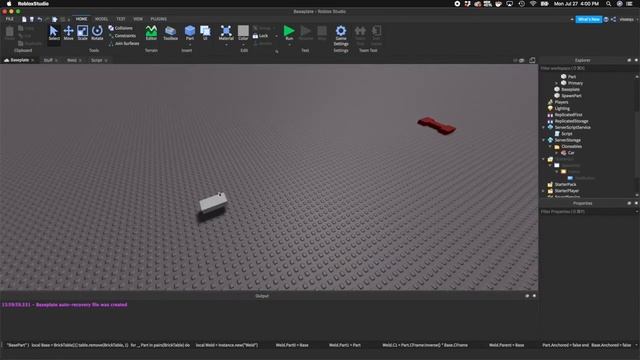
Task: Click the What's New button
Action: click(589, 19)
